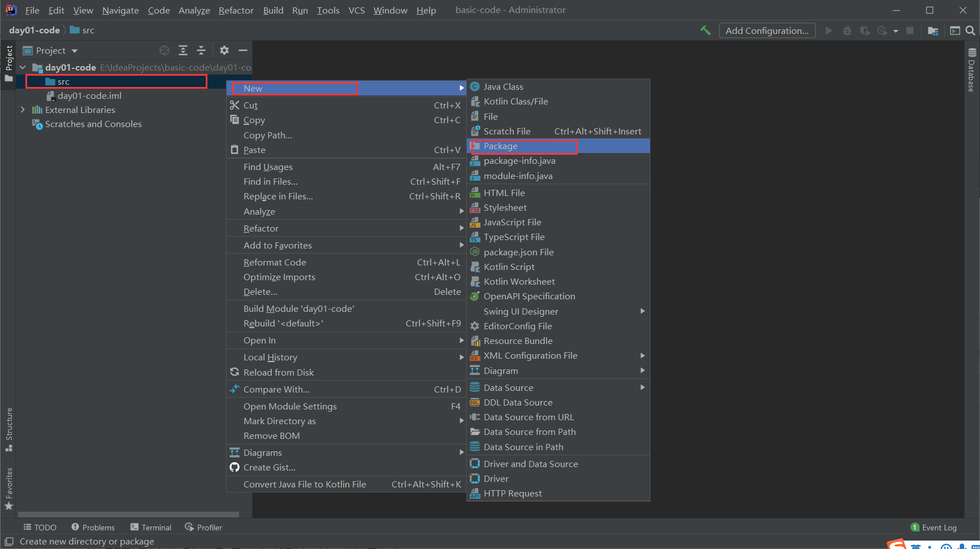Open the Database tool window
The image size is (980, 549).
pyautogui.click(x=972, y=70)
